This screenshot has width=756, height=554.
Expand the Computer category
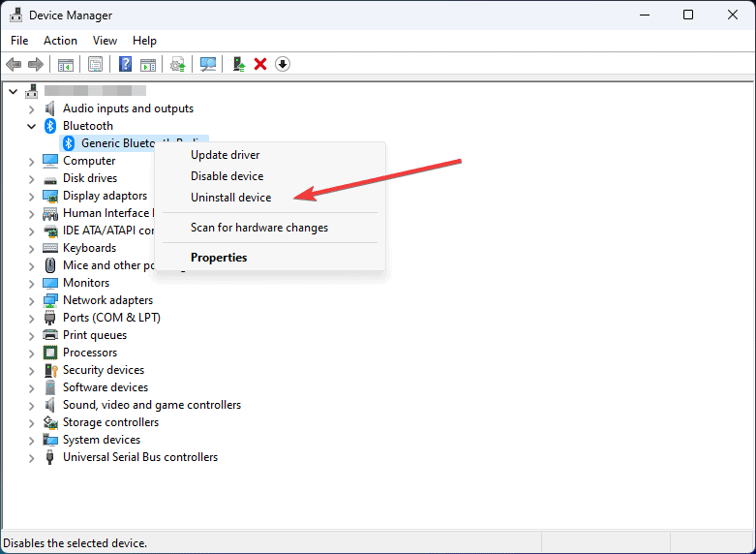click(x=31, y=162)
